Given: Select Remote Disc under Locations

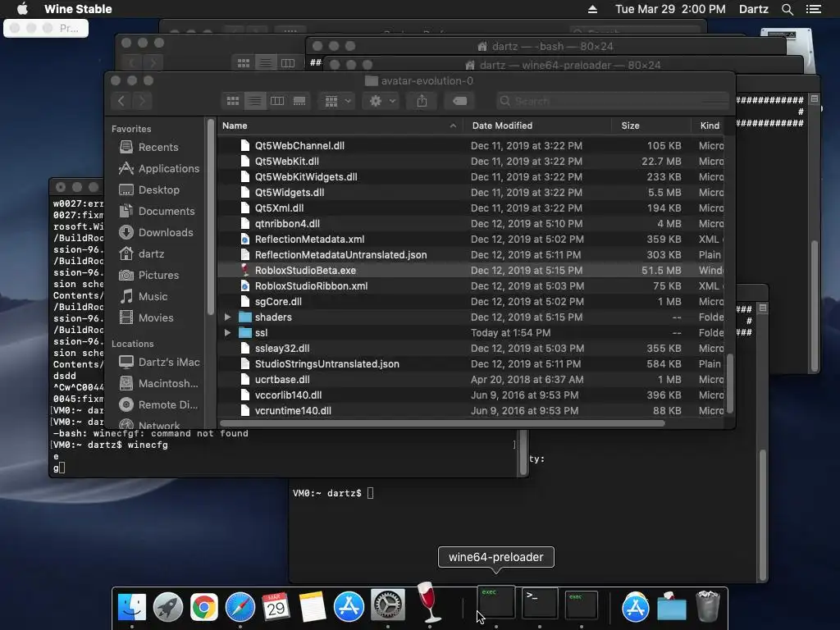Looking at the screenshot, I should coord(158,405).
